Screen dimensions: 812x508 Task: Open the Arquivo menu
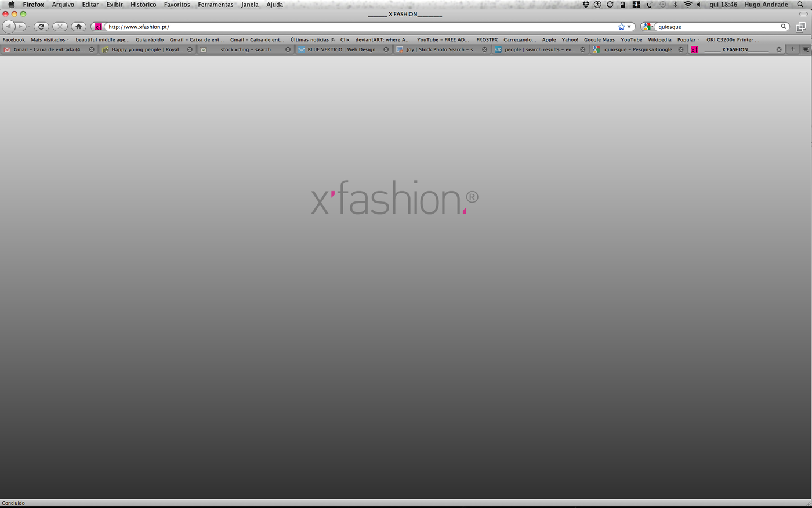(63, 5)
